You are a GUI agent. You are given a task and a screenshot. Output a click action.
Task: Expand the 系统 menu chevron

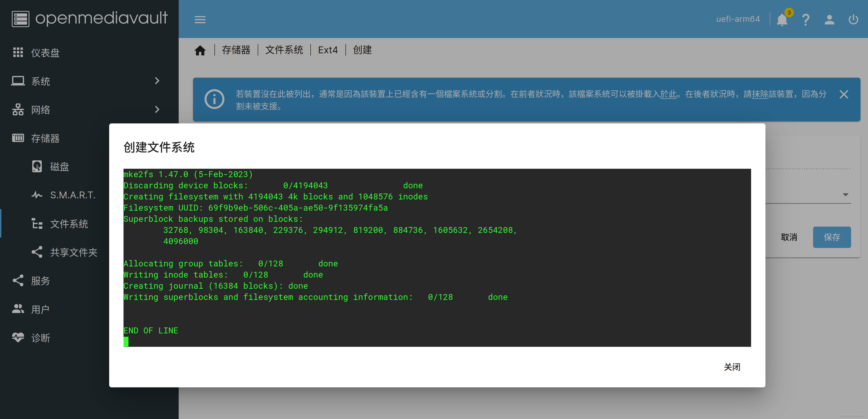click(x=157, y=81)
